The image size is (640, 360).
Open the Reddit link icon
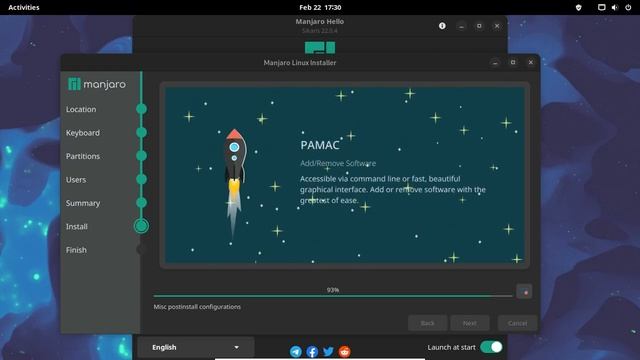pos(344,351)
